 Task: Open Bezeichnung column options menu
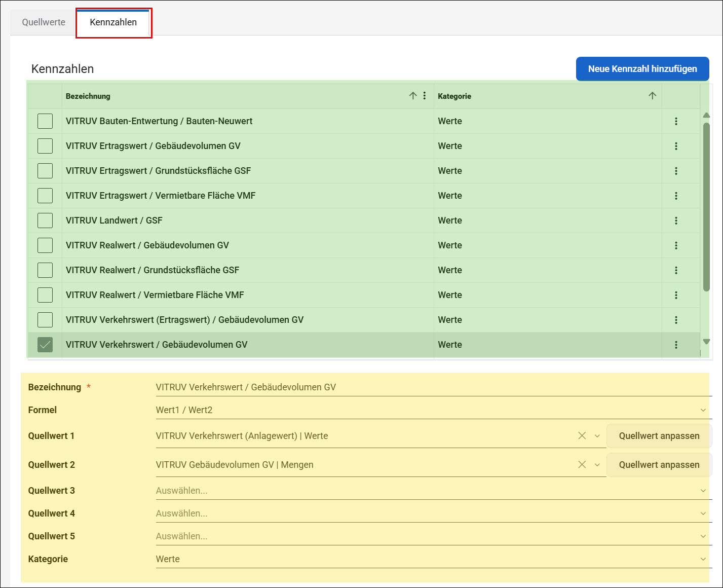tap(425, 96)
